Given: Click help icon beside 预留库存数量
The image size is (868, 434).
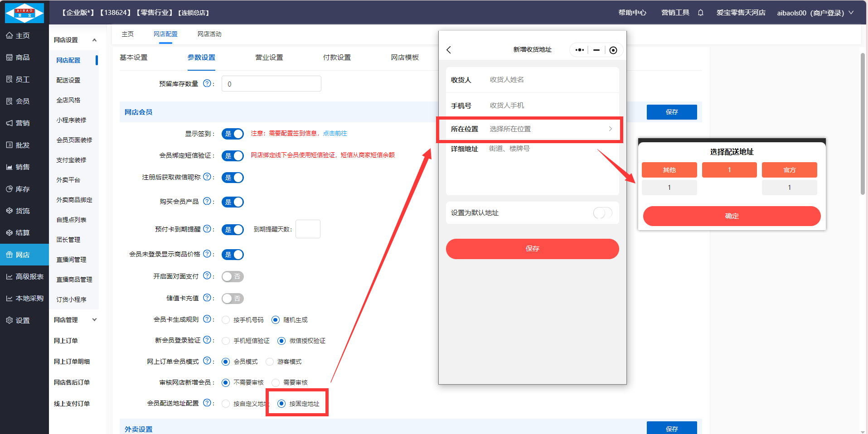Looking at the screenshot, I should pyautogui.click(x=207, y=83).
